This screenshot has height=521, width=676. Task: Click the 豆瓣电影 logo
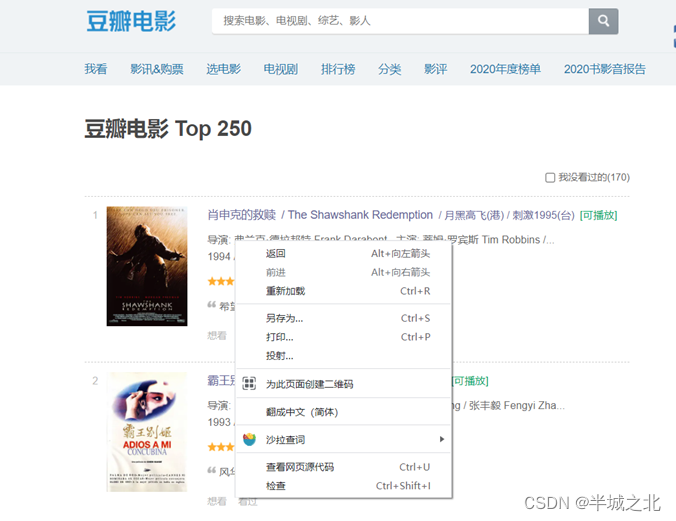point(131,21)
